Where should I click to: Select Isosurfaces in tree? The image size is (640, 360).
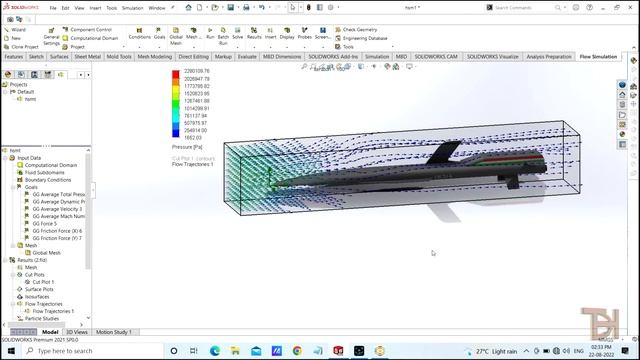coord(33,297)
